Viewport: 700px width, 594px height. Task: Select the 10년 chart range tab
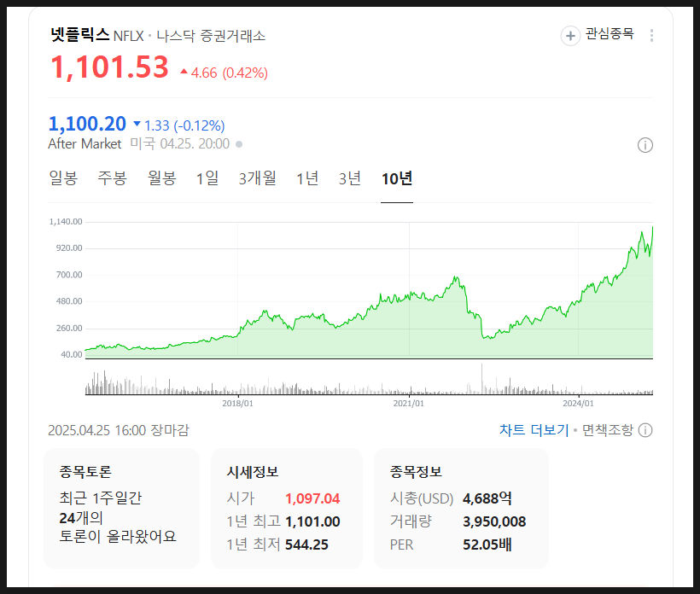(x=397, y=178)
